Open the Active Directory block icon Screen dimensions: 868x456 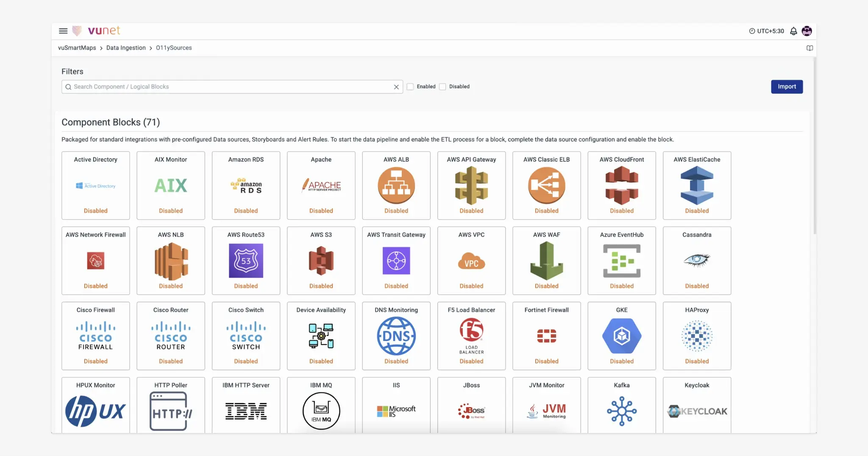pos(96,186)
